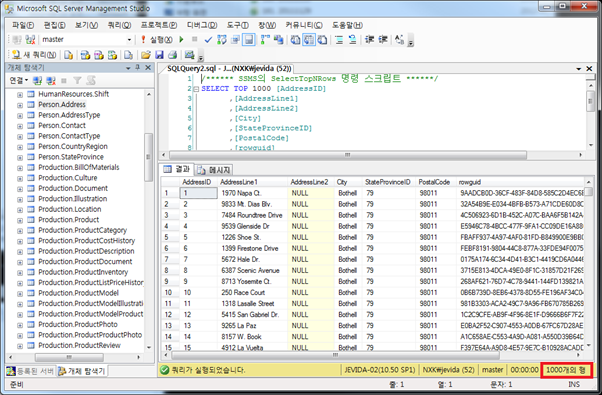
Task: Open the 연결 connect dropdown
Action: pyautogui.click(x=19, y=81)
